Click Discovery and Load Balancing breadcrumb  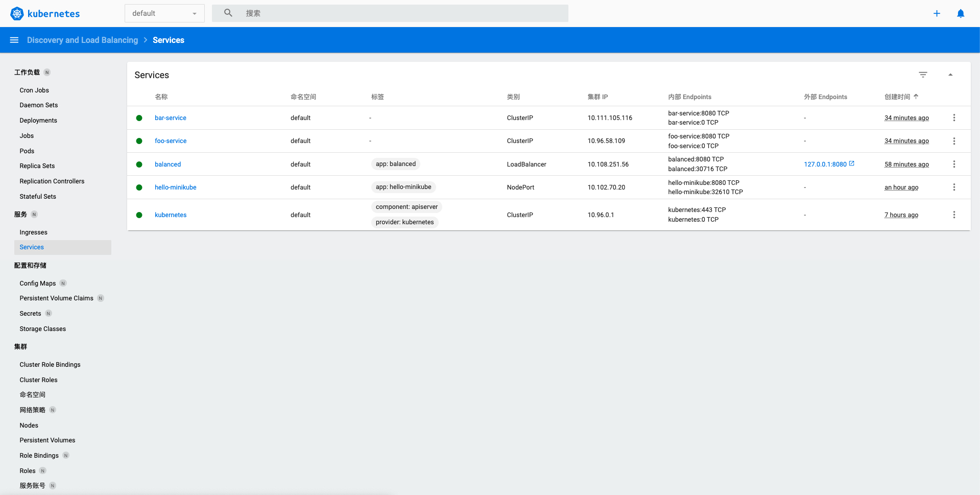(82, 40)
